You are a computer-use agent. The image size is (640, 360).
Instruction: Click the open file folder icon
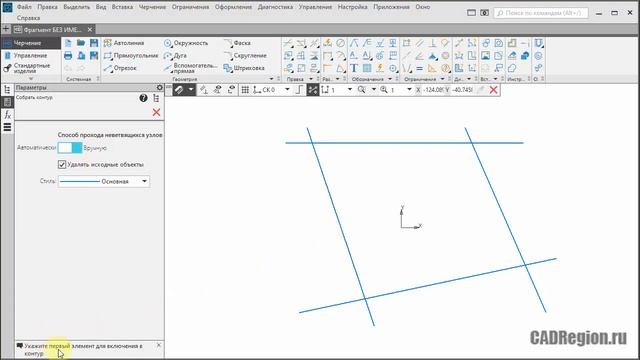pos(81,43)
